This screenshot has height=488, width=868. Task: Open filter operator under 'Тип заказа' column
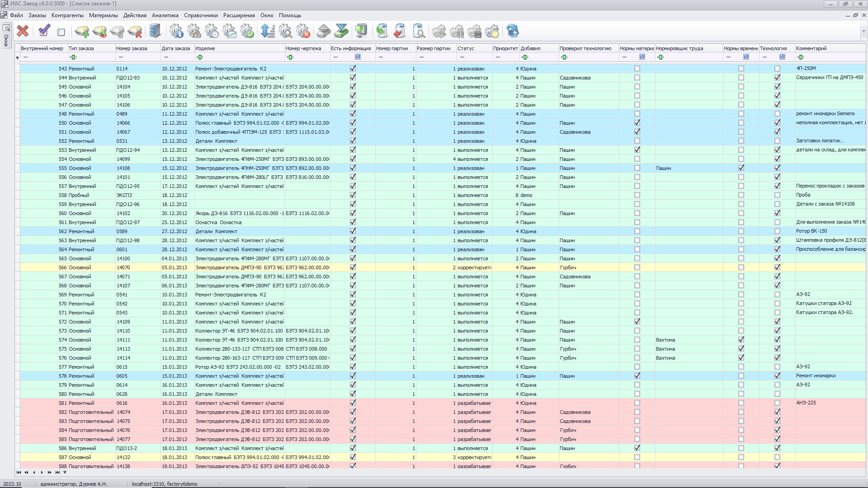point(73,57)
